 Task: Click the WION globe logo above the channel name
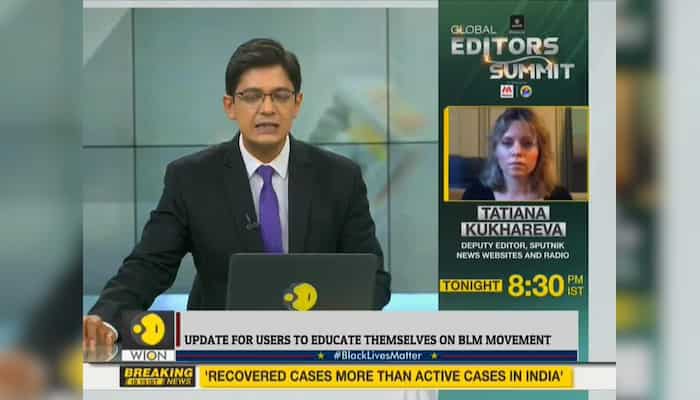tap(148, 329)
